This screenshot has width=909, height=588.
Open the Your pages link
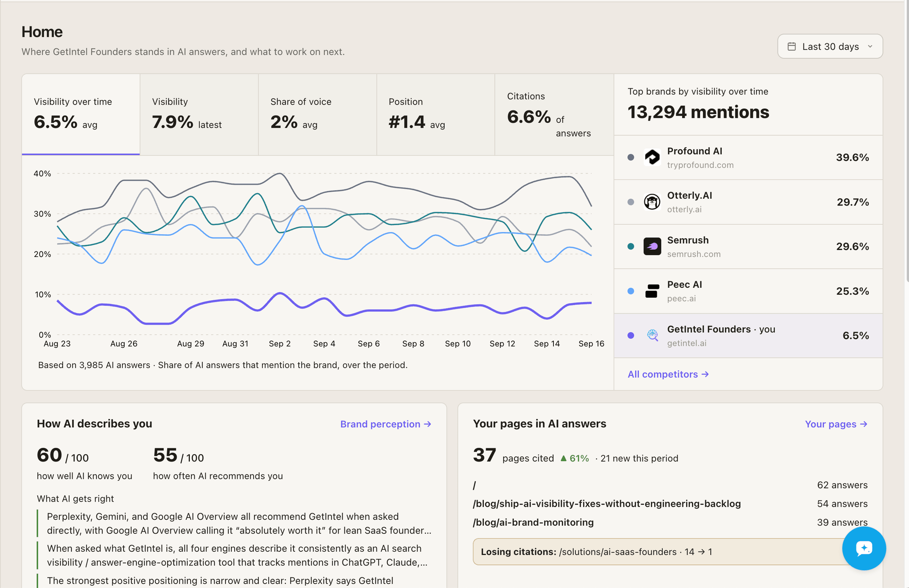point(836,424)
